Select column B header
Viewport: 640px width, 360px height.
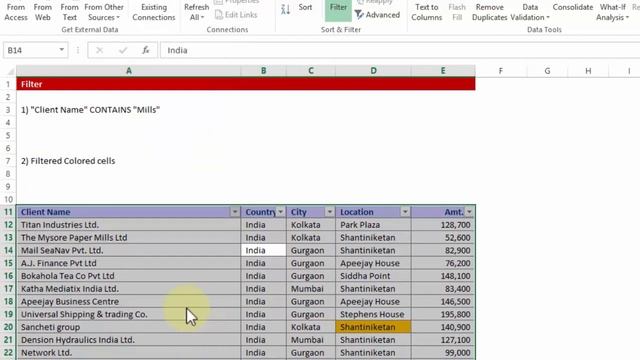tap(264, 71)
